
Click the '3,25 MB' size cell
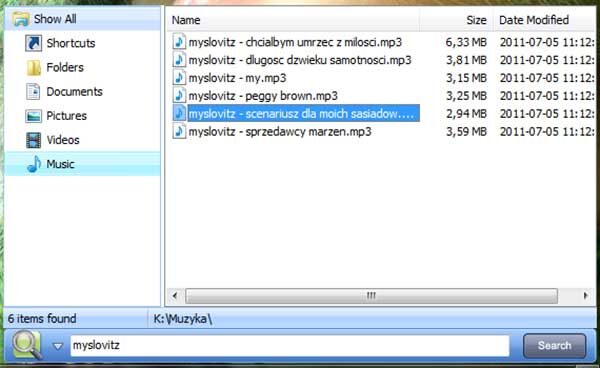[x=466, y=96]
